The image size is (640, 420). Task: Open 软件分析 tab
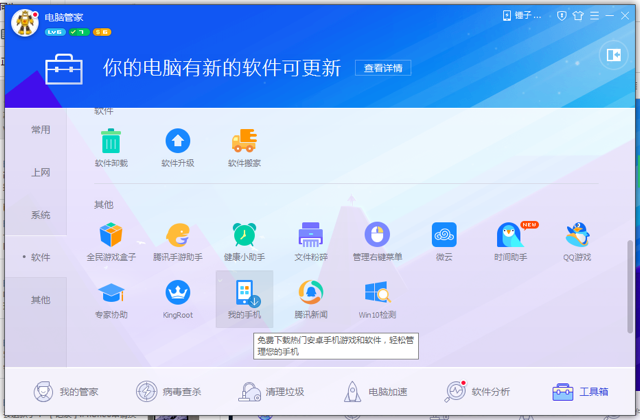tap(477, 392)
